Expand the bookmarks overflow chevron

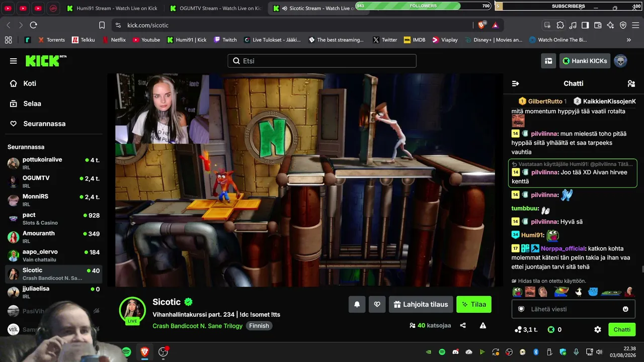click(628, 40)
